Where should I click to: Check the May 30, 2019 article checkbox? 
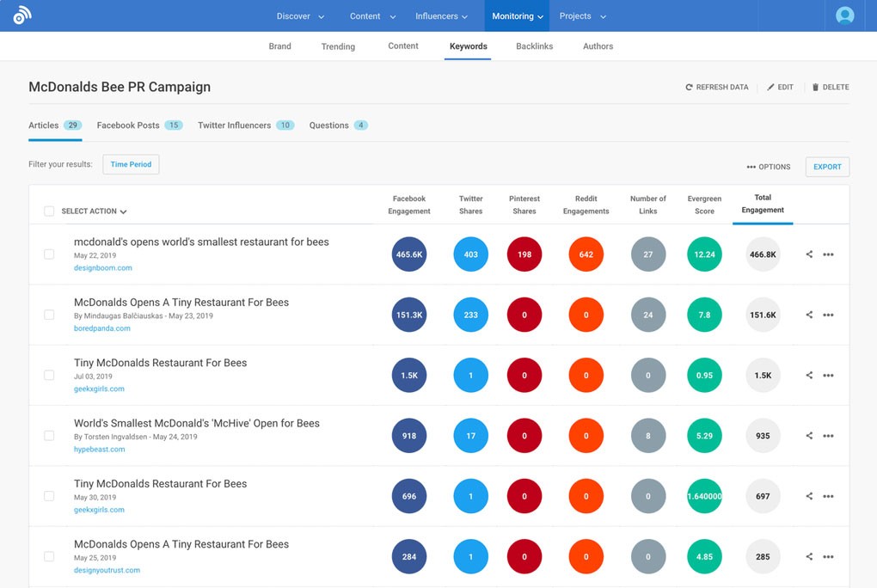tap(49, 496)
